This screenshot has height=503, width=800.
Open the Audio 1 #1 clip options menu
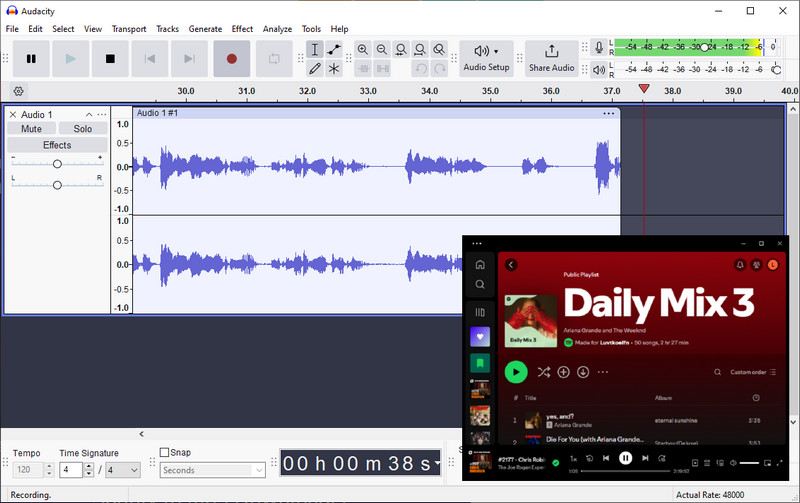click(609, 113)
